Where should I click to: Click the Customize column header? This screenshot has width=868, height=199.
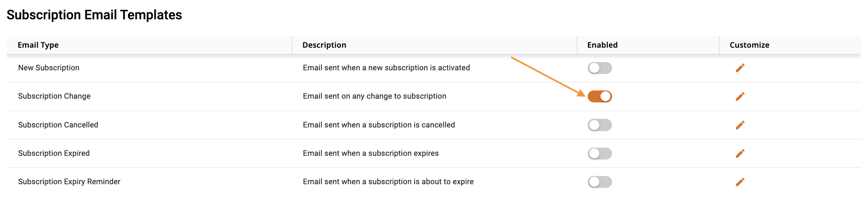[749, 45]
